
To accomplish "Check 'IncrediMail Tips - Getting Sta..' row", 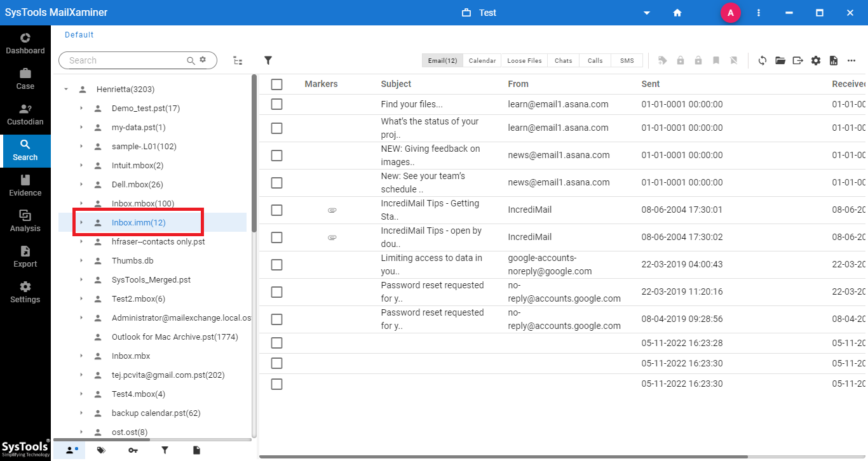I will pyautogui.click(x=276, y=210).
